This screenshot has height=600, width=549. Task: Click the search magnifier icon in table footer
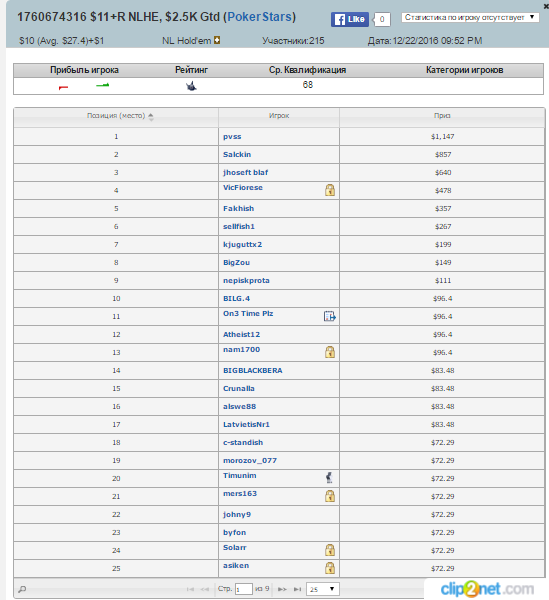tap(22, 589)
